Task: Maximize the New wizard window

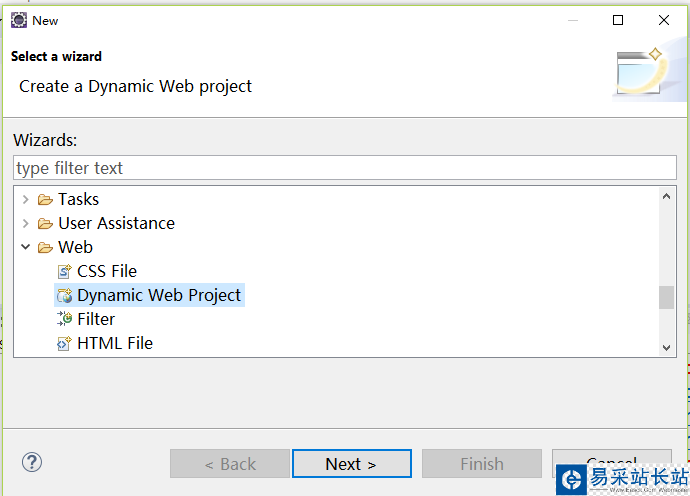Action: [x=618, y=20]
